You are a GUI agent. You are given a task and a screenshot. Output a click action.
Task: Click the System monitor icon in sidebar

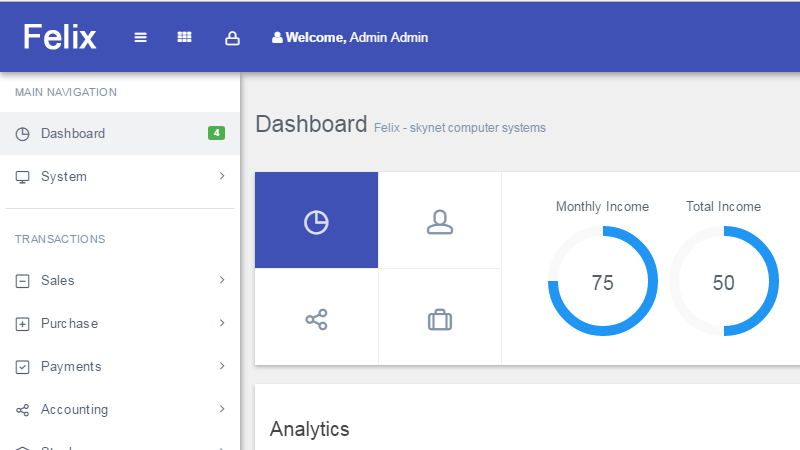(23, 177)
